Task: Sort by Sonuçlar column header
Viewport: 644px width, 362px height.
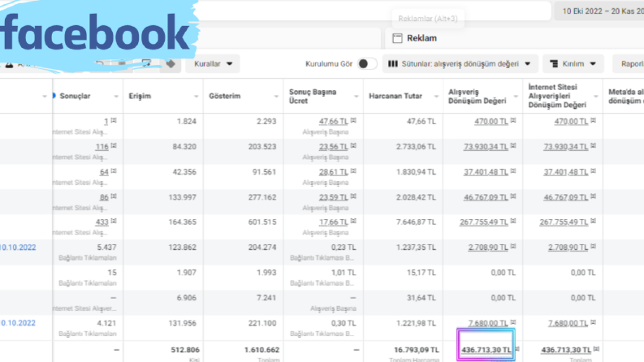Action: (x=75, y=96)
